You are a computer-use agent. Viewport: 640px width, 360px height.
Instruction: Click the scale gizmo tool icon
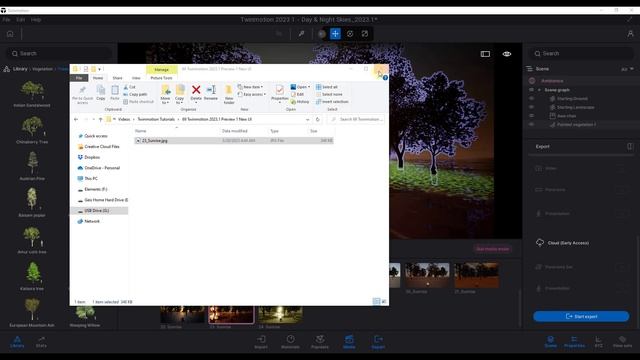pyautogui.click(x=364, y=34)
